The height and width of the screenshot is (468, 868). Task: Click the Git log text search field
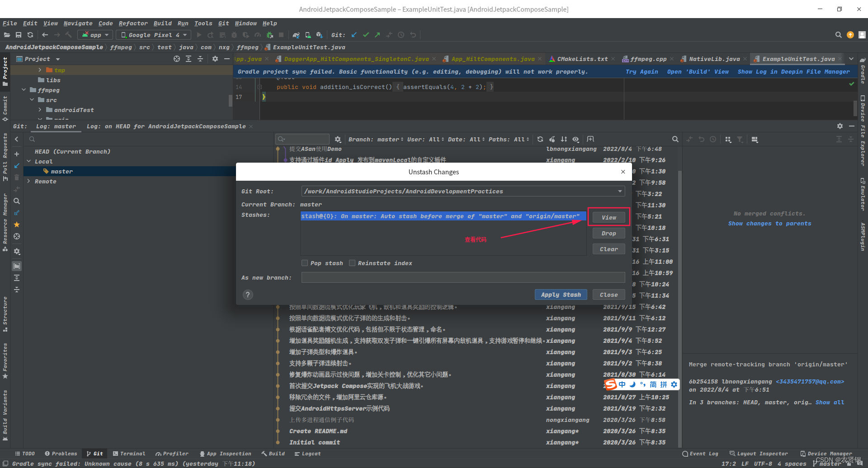[303, 139]
